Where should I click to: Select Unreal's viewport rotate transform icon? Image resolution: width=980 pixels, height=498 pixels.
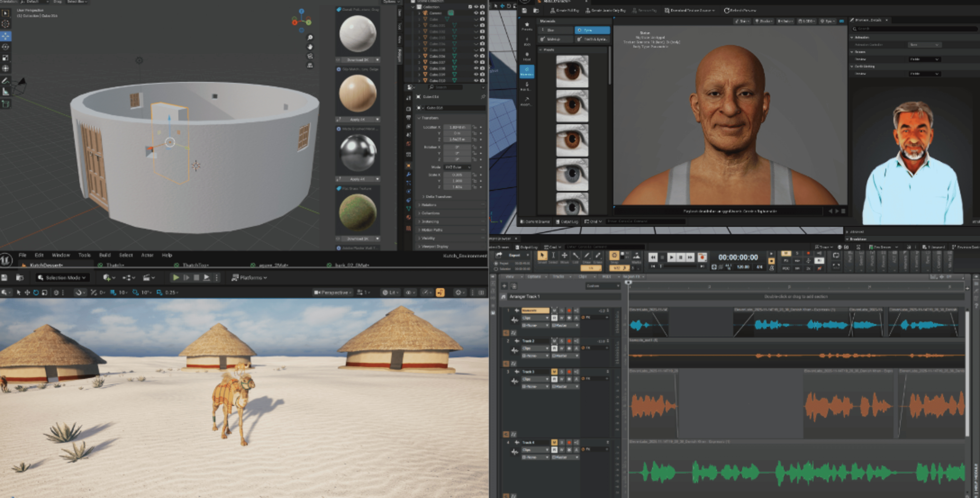(36, 292)
